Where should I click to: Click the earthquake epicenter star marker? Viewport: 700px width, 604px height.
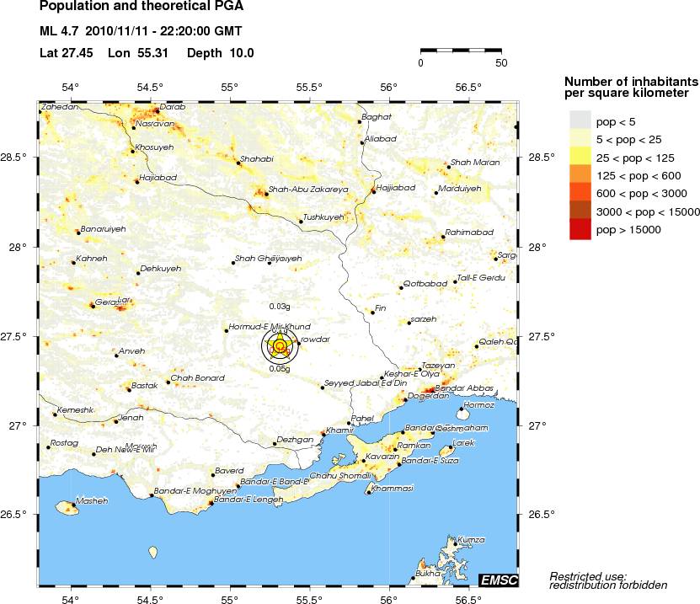[280, 345]
